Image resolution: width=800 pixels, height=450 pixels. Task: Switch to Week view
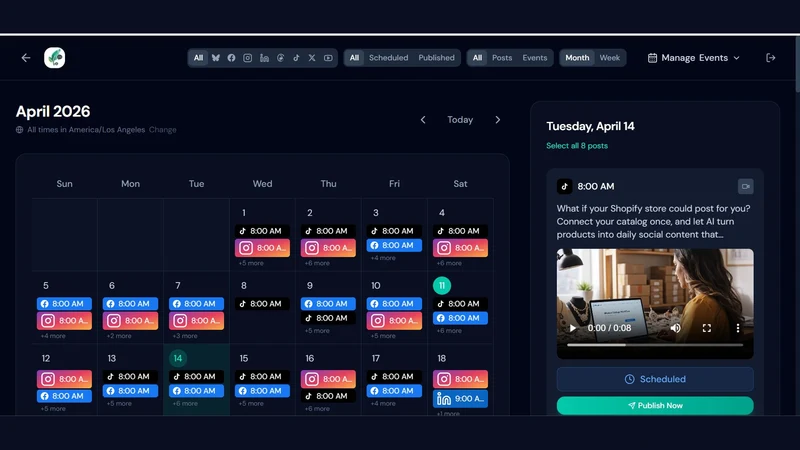pyautogui.click(x=610, y=58)
